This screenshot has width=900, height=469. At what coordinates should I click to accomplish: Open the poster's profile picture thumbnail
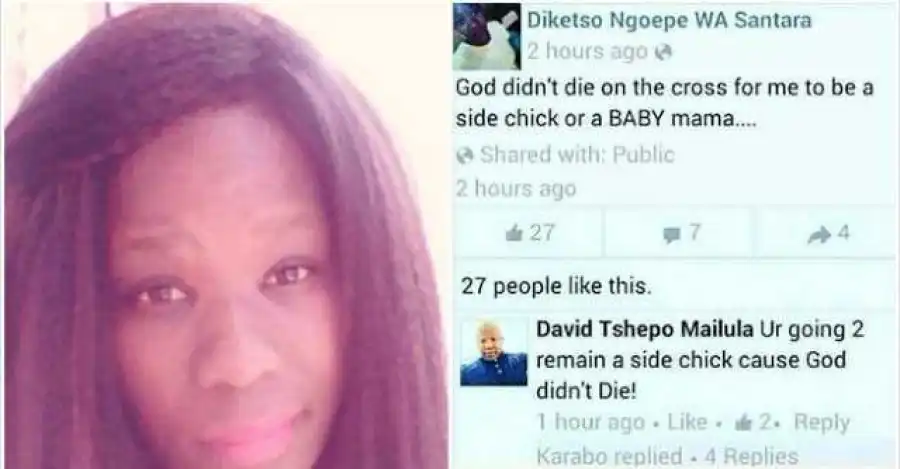coord(487,37)
